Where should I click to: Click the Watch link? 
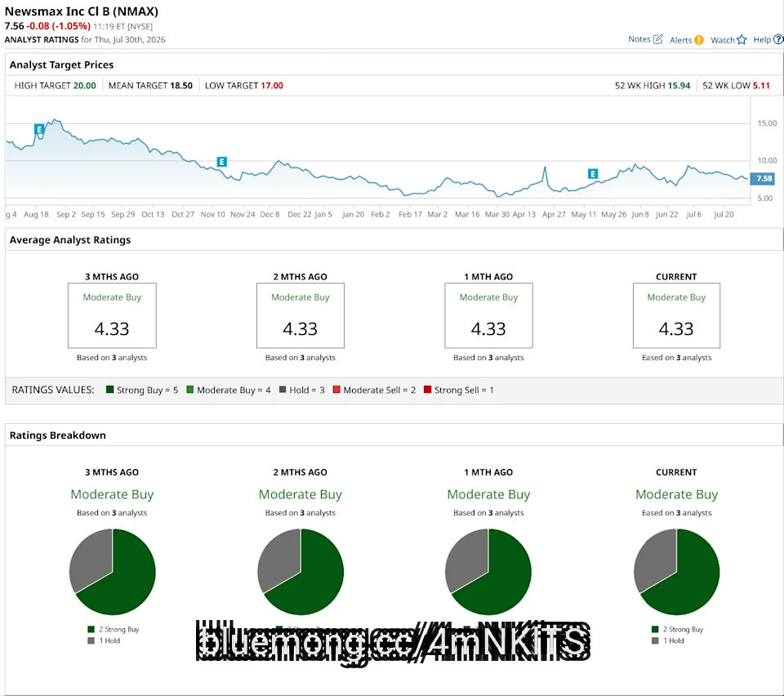723,40
